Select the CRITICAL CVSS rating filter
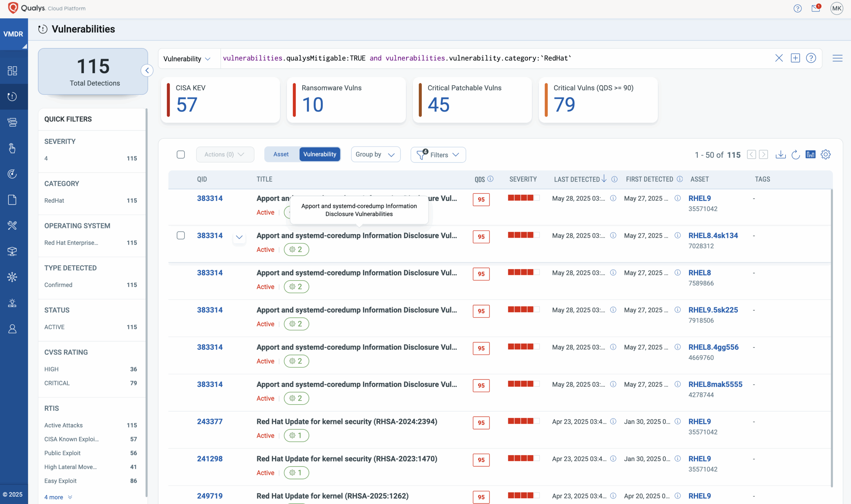Screen dimensions: 851x504 [57, 383]
